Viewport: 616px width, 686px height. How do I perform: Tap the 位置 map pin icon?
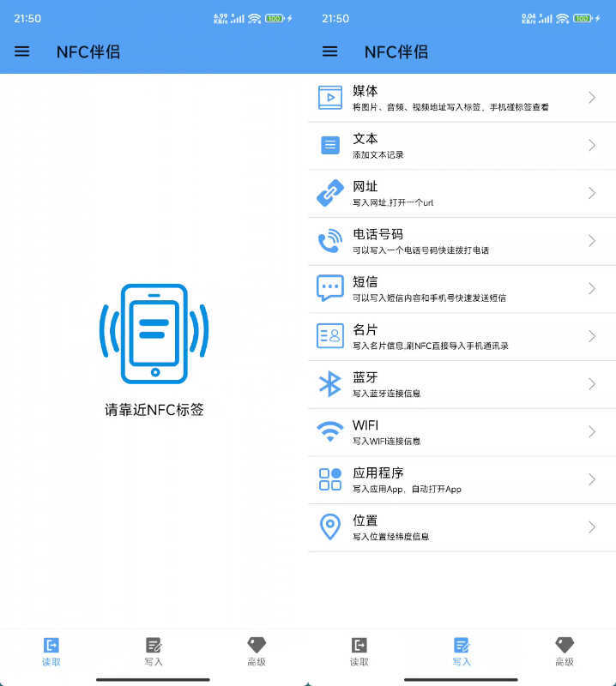click(330, 527)
